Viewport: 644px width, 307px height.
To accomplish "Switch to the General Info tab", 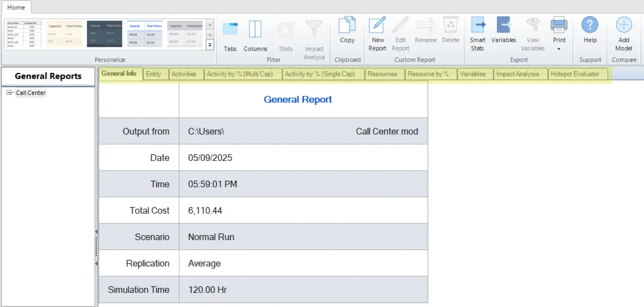I will point(119,73).
